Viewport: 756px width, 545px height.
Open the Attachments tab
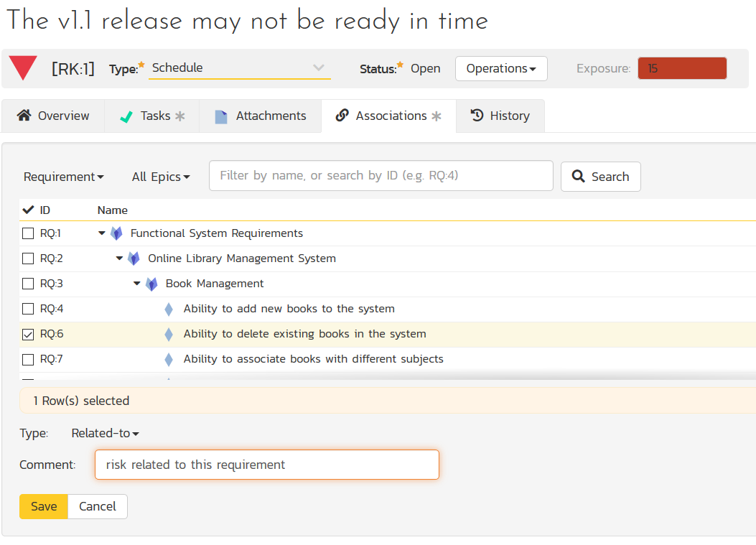tap(260, 116)
